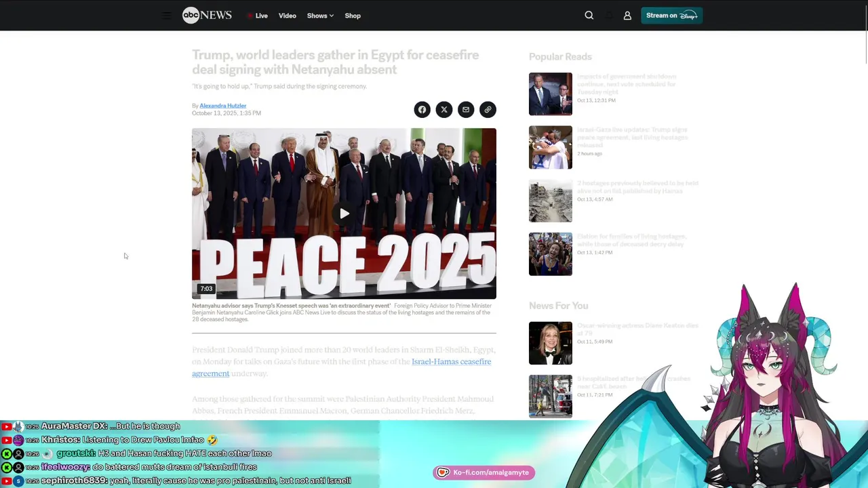
Task: Open the government shutdown story thumbnail
Action: (x=551, y=94)
